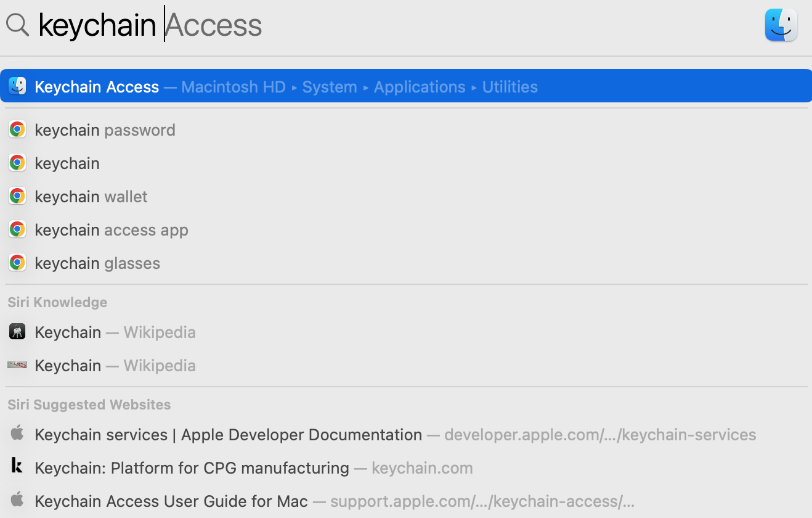Click the support.apple.com URL text
Screen dimensions: 812x518
[x=482, y=501]
